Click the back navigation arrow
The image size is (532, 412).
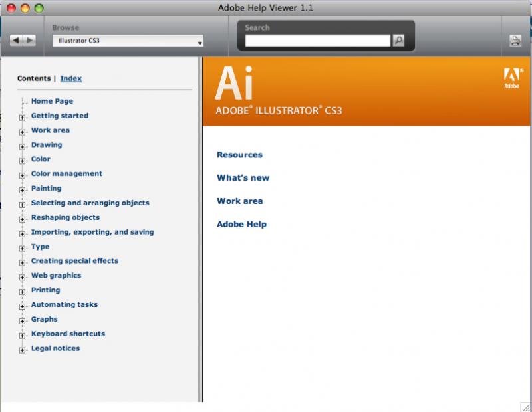point(16,41)
